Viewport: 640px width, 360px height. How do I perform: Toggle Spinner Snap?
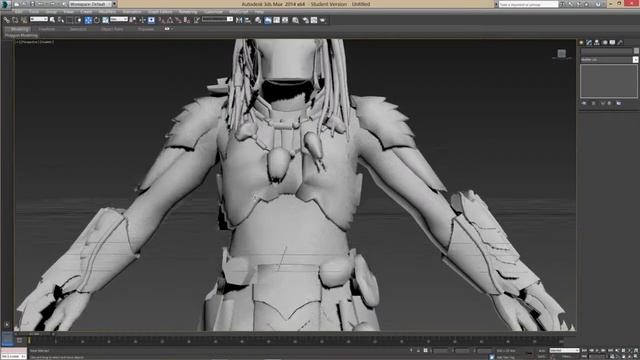pyautogui.click(x=187, y=20)
